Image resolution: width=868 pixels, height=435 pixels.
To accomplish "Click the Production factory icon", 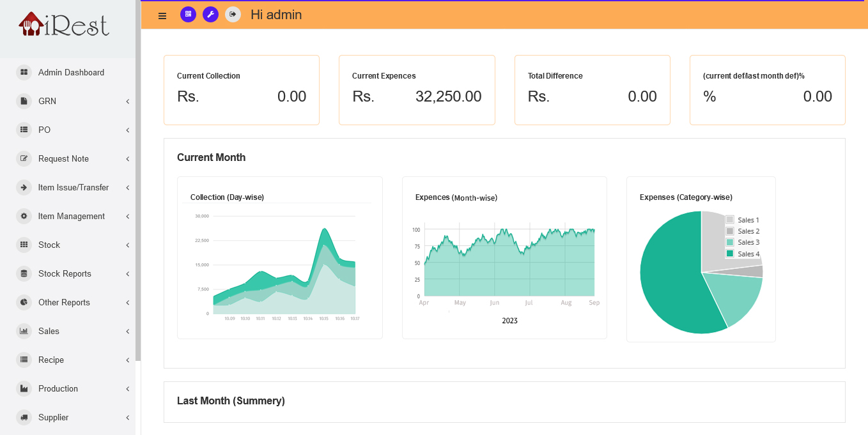I will 24,388.
